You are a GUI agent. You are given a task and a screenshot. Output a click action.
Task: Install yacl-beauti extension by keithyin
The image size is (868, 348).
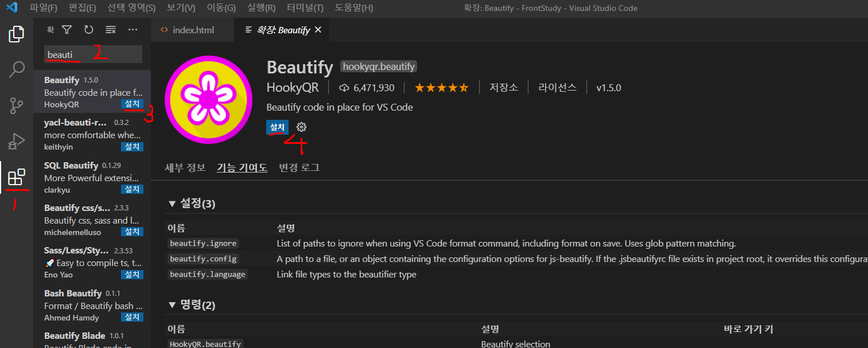132,147
